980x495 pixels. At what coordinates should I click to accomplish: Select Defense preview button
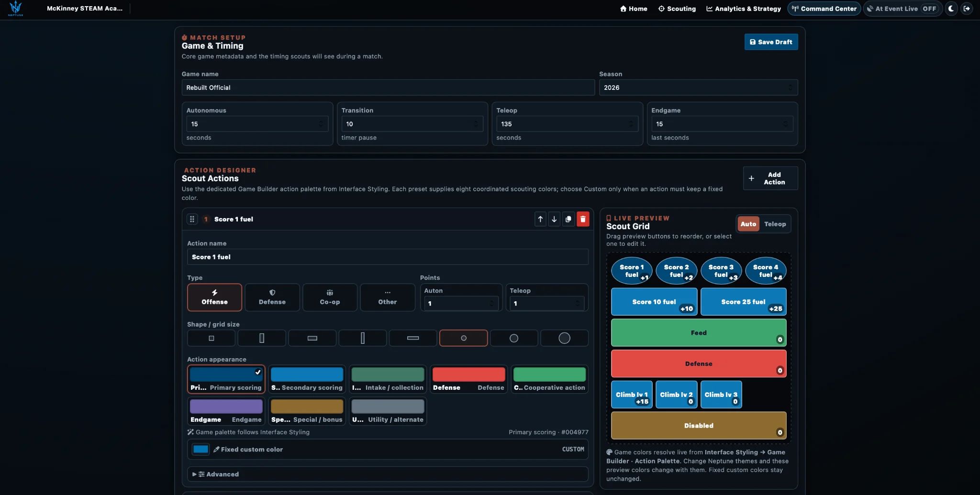coord(699,364)
